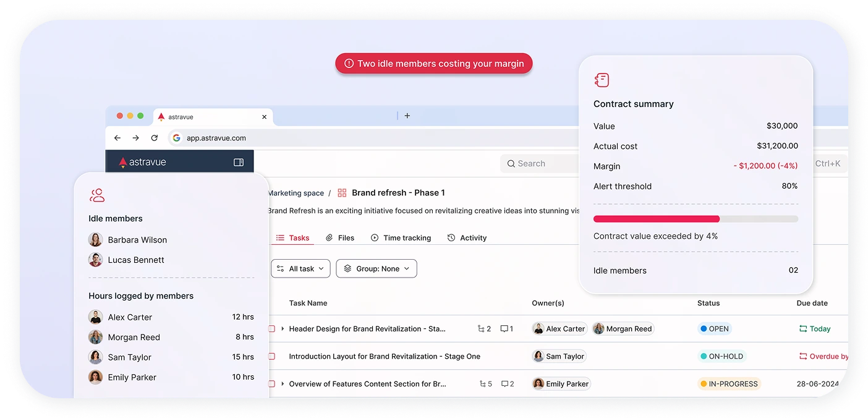Open the All task filter dropdown
Viewport: 868px width, 418px height.
pyautogui.click(x=300, y=268)
